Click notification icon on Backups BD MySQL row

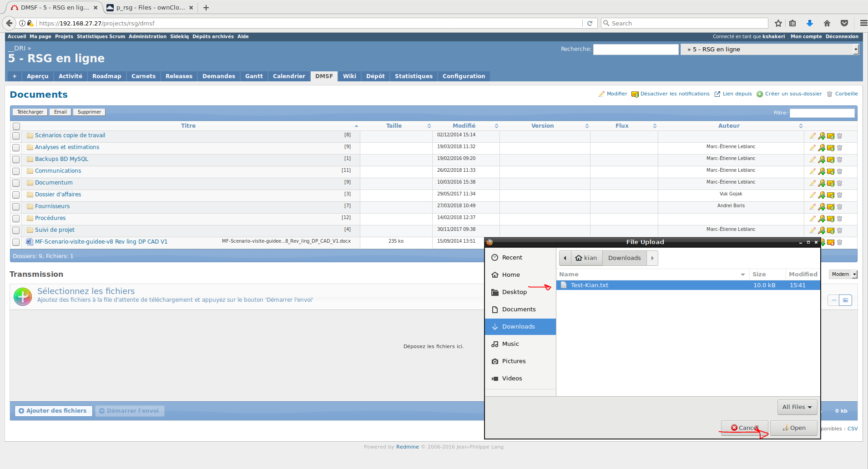831,159
